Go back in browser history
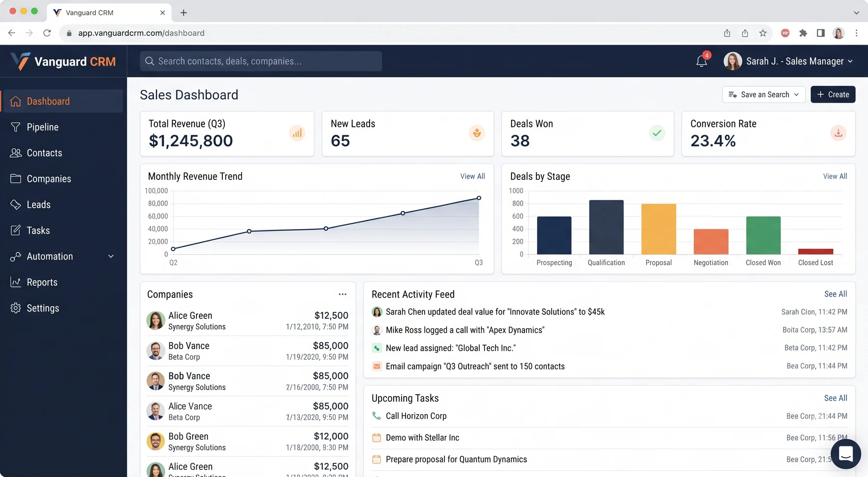This screenshot has height=477, width=868. point(12,33)
